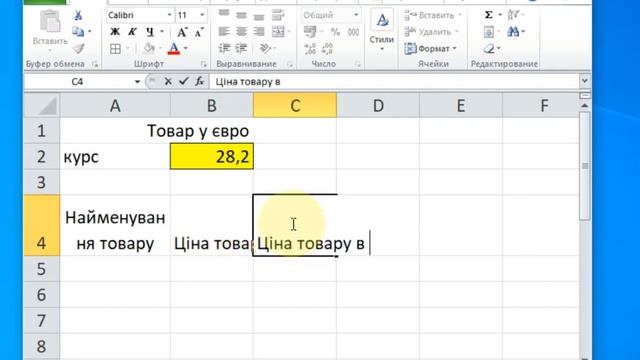Expand the formula bar chevron
640x360 pixels.
584,81
